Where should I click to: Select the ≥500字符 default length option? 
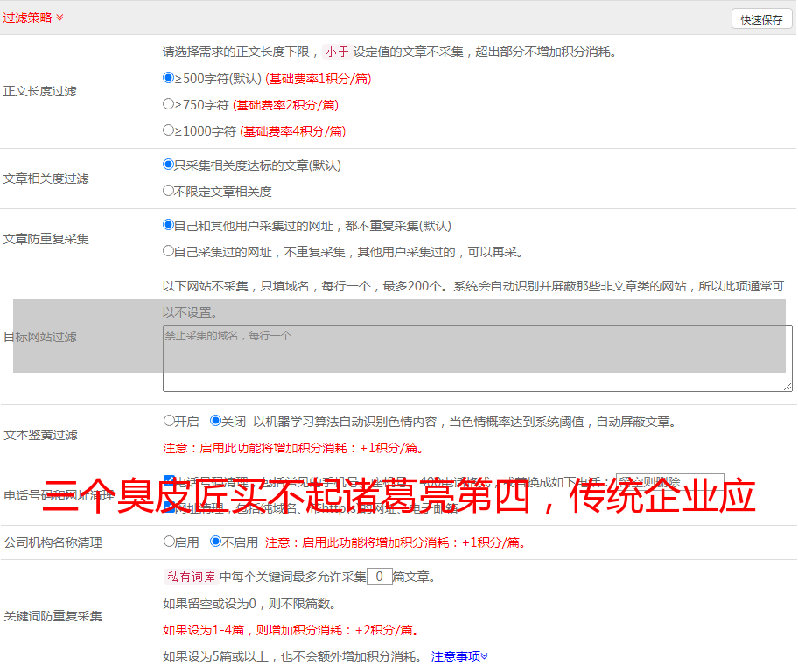coord(169,78)
